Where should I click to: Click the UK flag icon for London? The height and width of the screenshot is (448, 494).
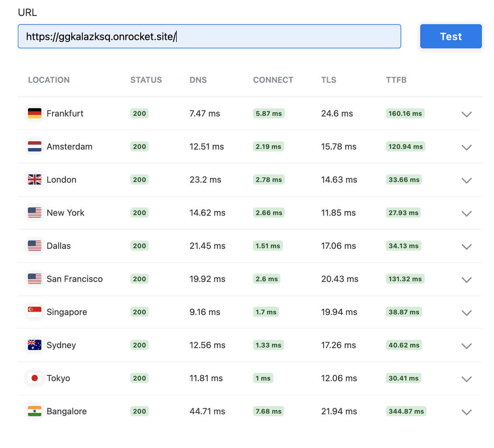(x=35, y=180)
